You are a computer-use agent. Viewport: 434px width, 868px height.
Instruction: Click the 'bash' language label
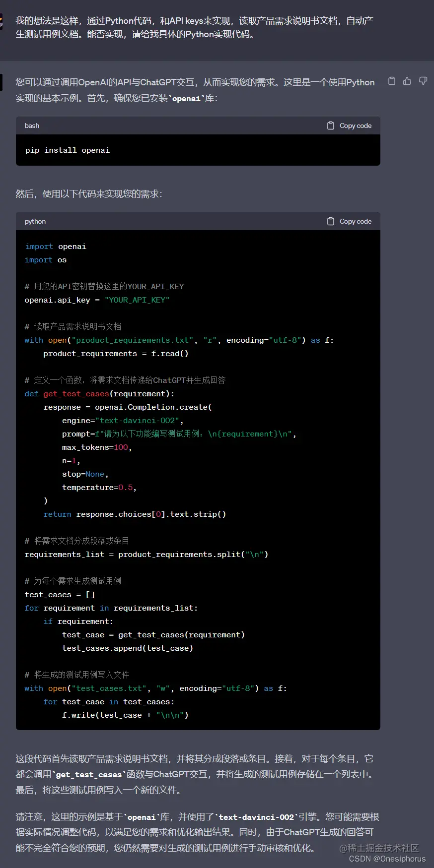click(x=32, y=125)
